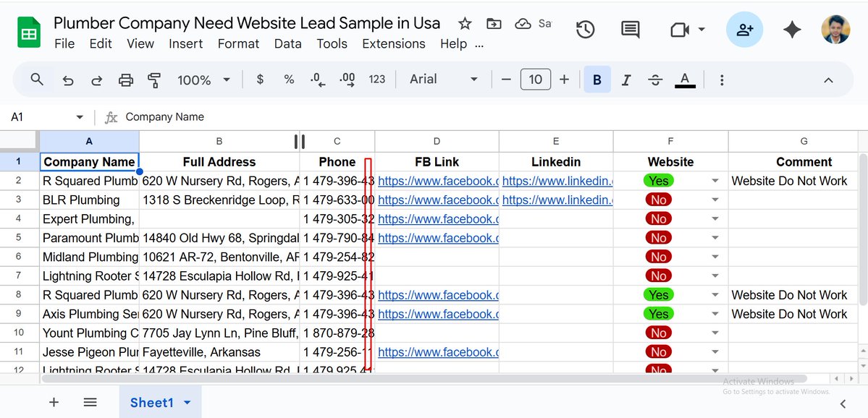This screenshot has height=418, width=868.
Task: Open Facebook link for Jesse Pigeon row
Action: (439, 352)
